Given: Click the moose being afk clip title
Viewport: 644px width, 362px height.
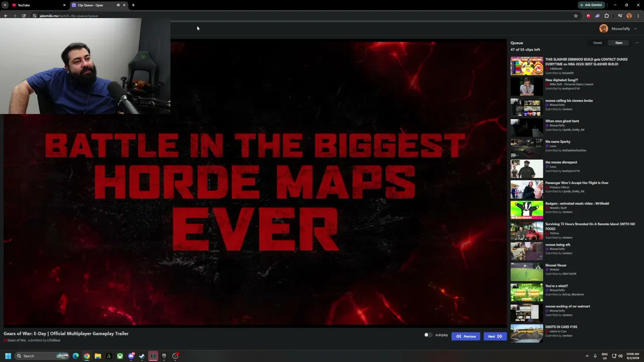Looking at the screenshot, I should pyautogui.click(x=558, y=245).
